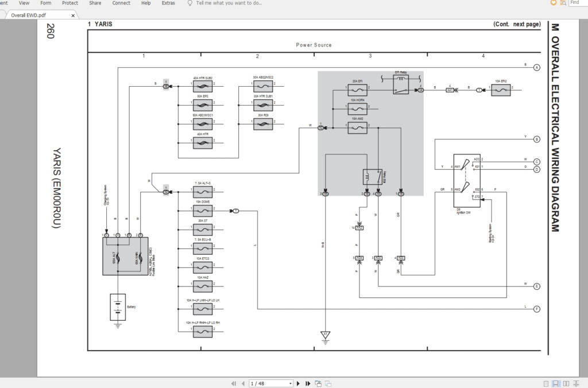Image resolution: width=588 pixels, height=388 pixels.
Task: Click the A1 ground symbol at bottom
Action: point(325,337)
